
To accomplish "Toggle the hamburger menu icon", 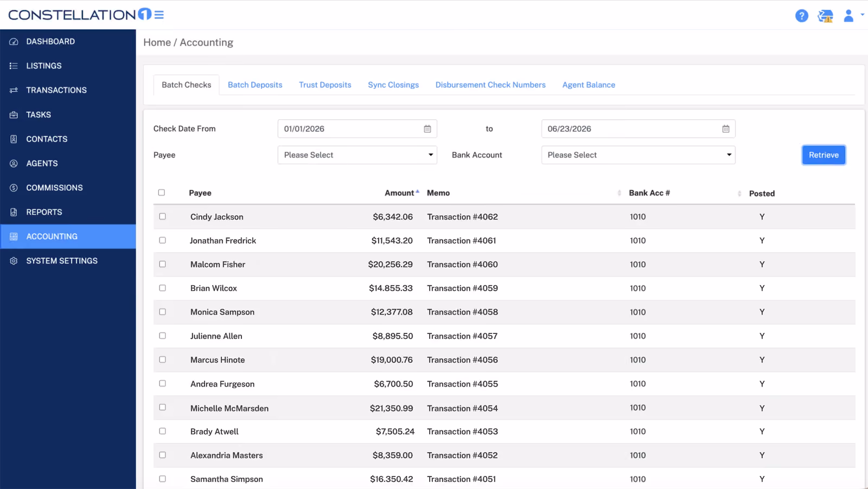I will 159,15.
